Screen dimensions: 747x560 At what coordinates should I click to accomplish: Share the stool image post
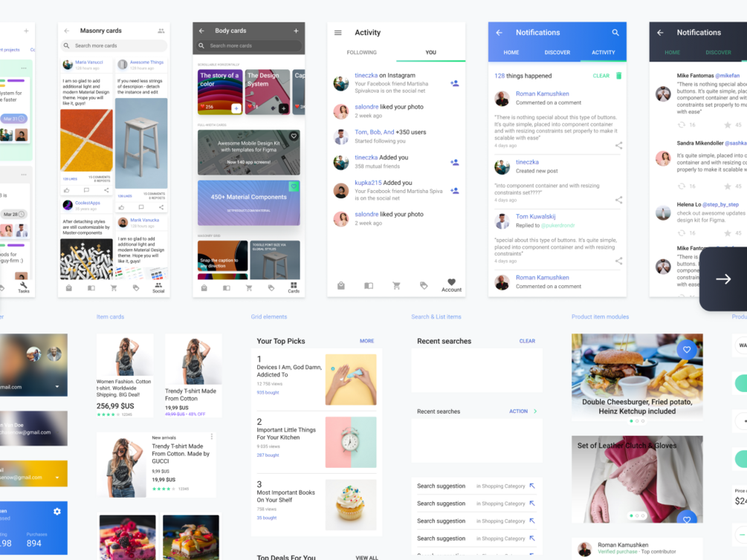[x=161, y=207]
